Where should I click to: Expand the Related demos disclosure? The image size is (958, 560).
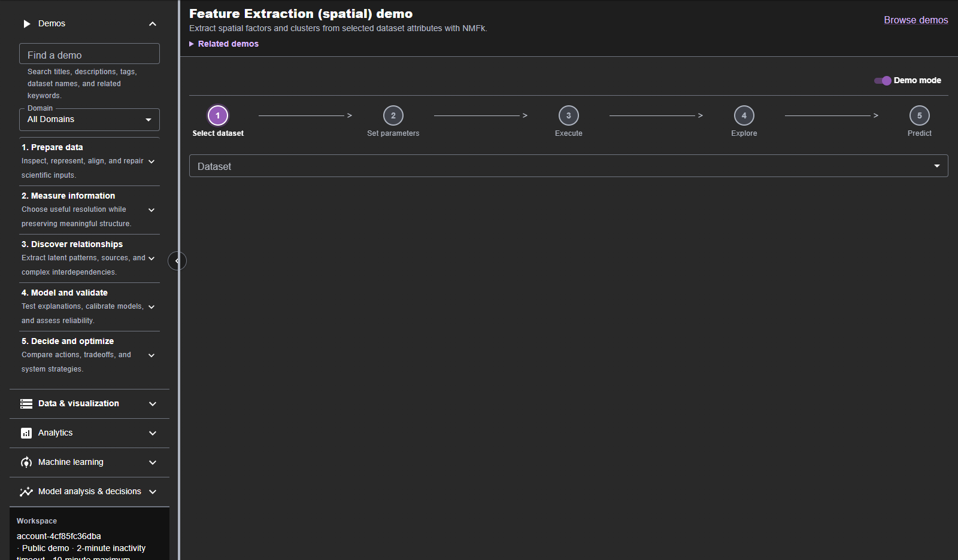point(224,44)
